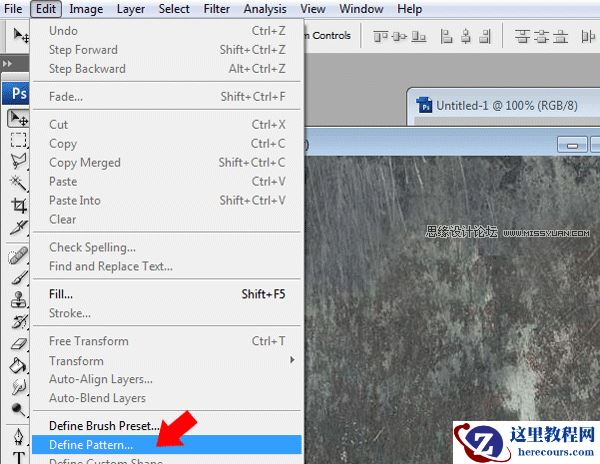
Task: Click Align Vertical Centers icon
Action: (399, 37)
